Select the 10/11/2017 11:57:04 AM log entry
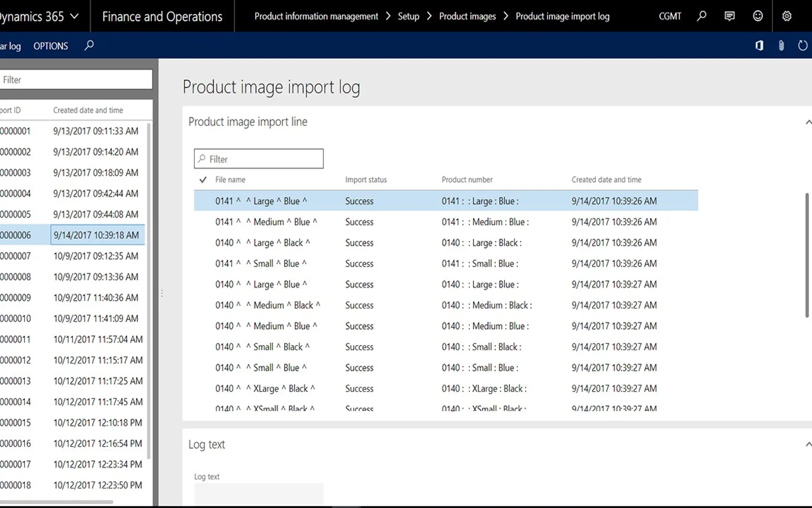This screenshot has width=812, height=508. 72,339
